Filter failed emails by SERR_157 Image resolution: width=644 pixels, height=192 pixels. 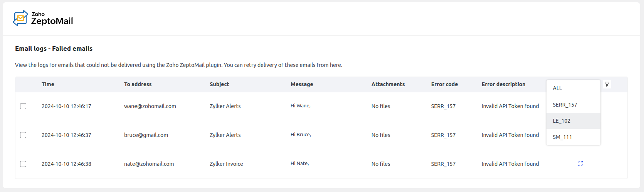click(x=565, y=105)
